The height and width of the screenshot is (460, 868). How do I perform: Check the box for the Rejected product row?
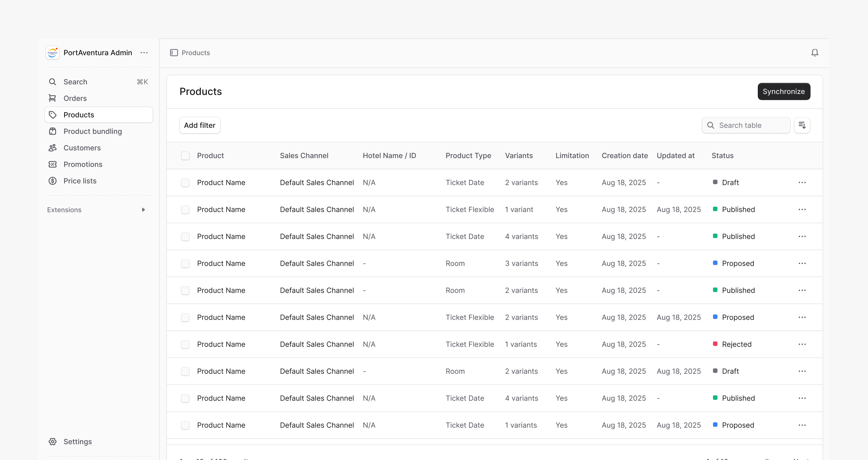click(x=185, y=344)
